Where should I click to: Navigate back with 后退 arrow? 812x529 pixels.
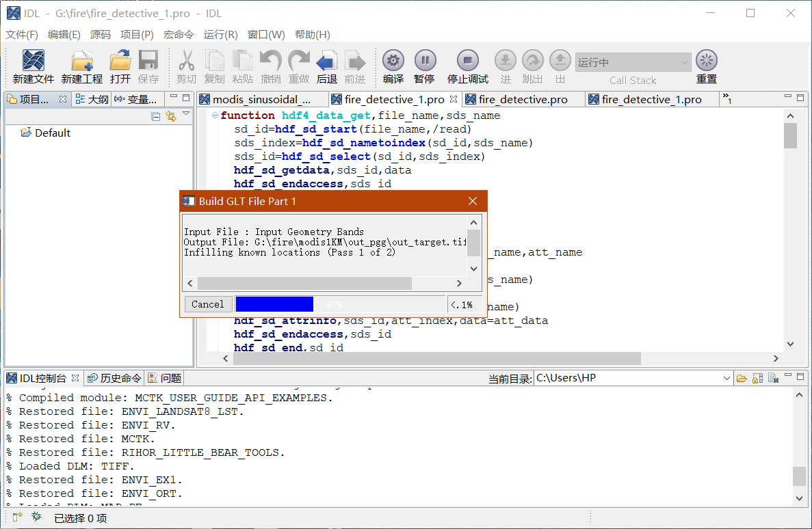[x=327, y=67]
